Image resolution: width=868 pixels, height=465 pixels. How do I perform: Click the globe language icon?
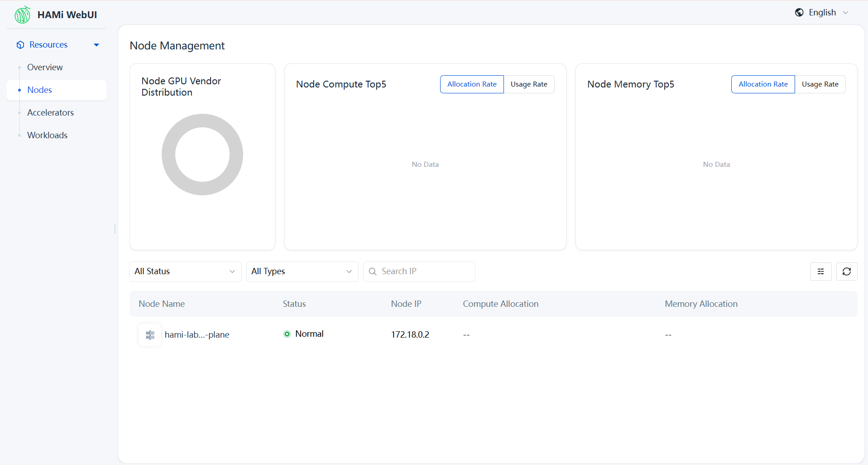pos(799,13)
